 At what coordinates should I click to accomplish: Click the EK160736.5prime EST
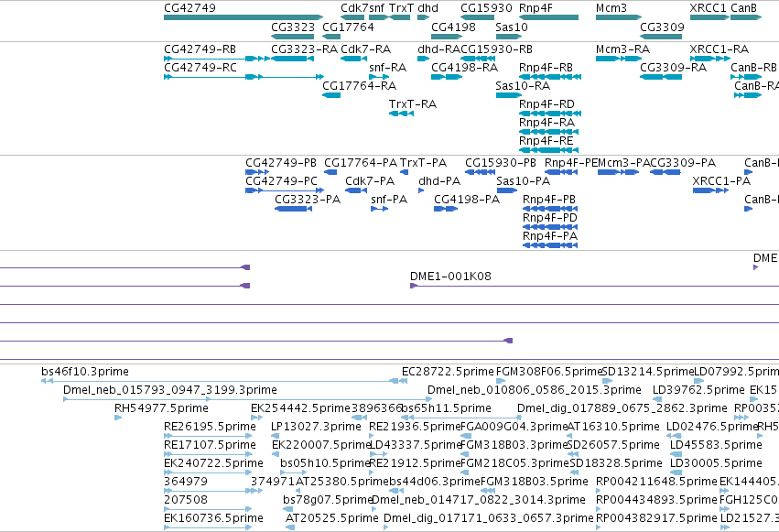208,528
